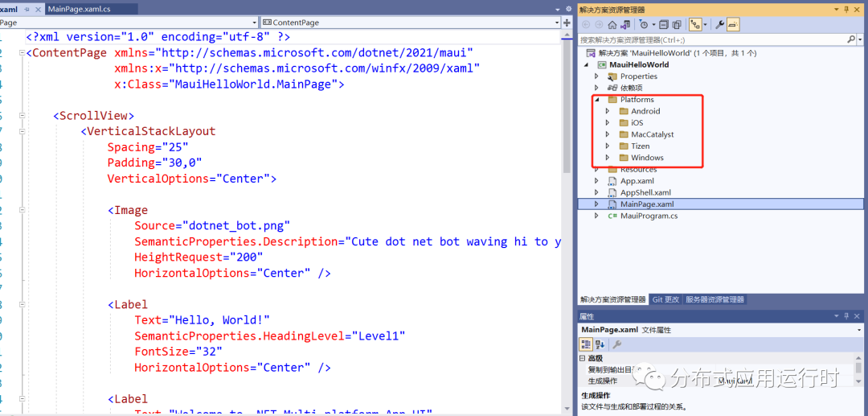The image size is (868, 416).
Task: Select the 依赖项 tree item
Action: (631, 88)
